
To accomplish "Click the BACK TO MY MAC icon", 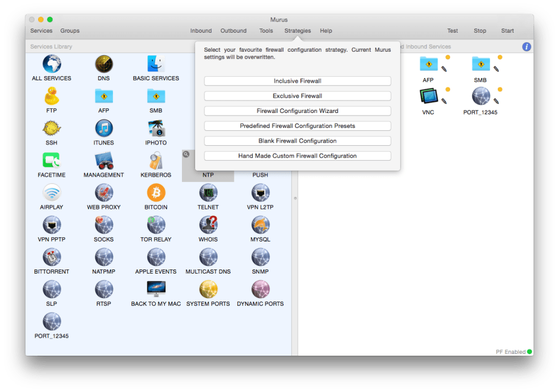I will point(155,287).
